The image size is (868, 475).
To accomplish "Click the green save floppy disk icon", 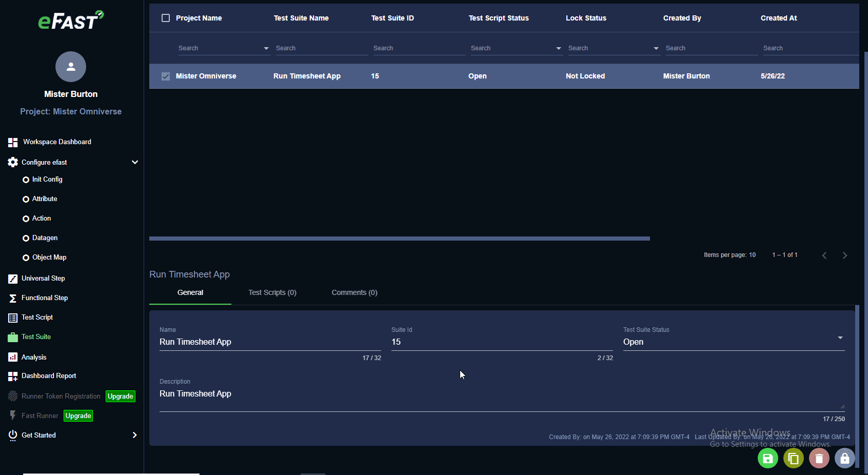I will point(767,458).
